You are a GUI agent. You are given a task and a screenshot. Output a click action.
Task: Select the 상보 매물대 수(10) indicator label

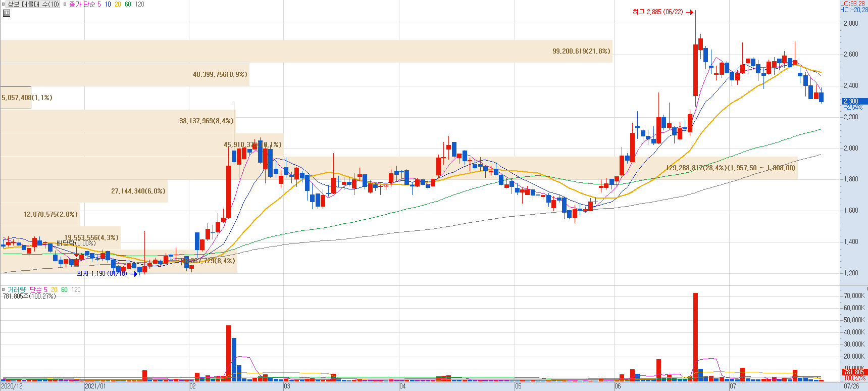33,4
